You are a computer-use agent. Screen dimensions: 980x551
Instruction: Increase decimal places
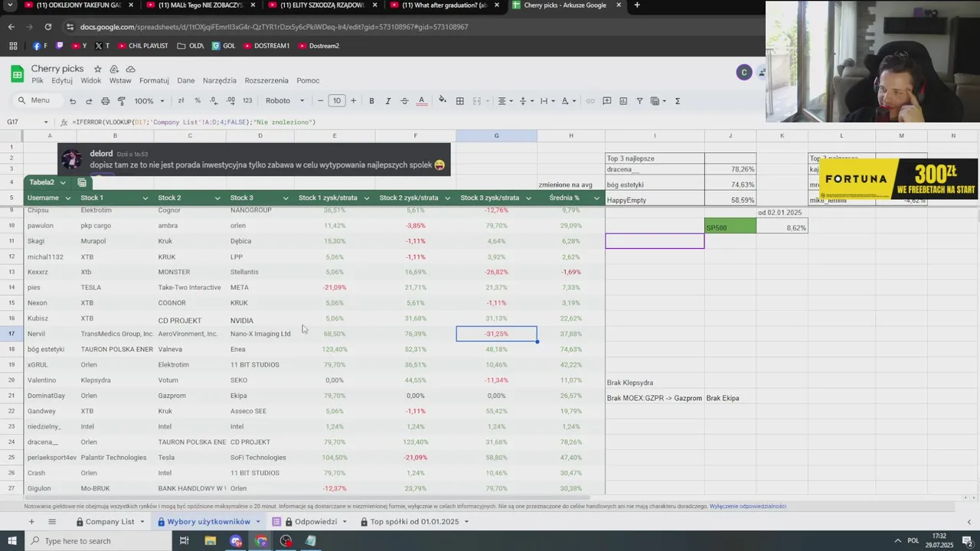tap(230, 101)
